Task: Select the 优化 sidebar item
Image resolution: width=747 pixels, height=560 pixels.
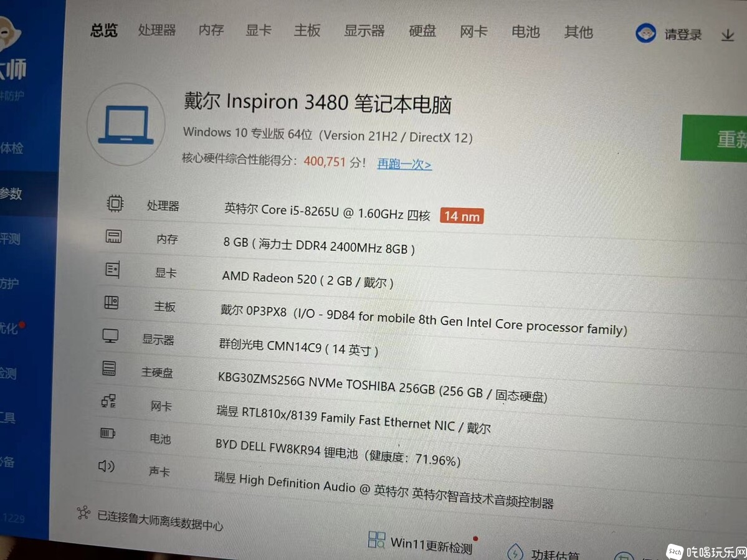Action: [x=9, y=328]
